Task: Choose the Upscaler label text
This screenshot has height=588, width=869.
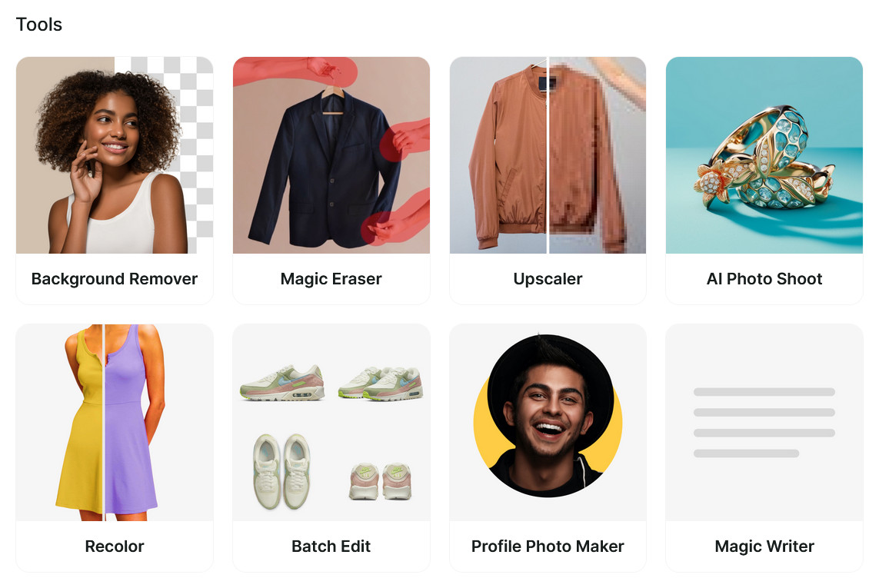Action: click(548, 278)
